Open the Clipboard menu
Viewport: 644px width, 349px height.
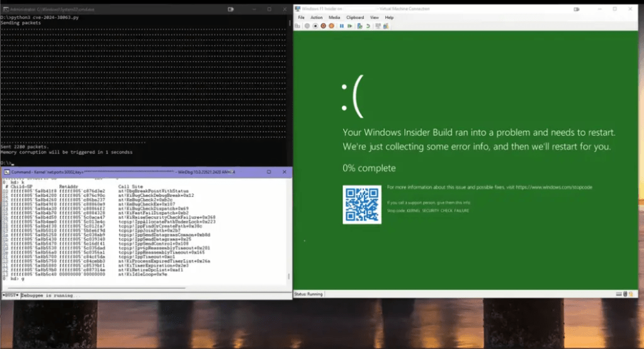(x=355, y=18)
